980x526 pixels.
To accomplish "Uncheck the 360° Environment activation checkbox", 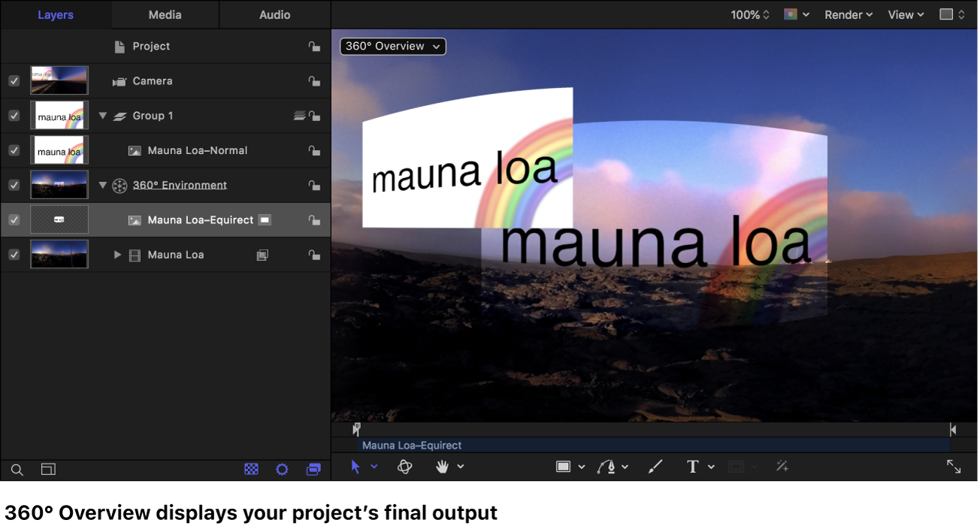I will 14,184.
